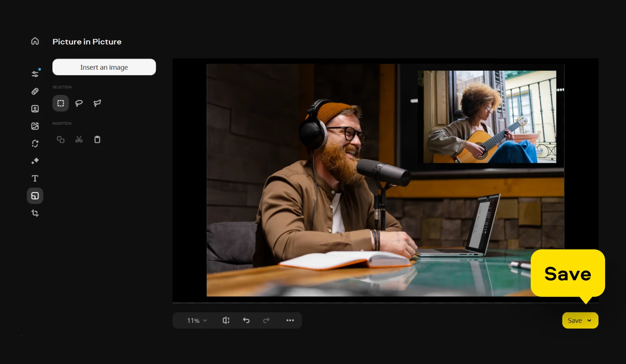Open the portrait tool in sidebar
626x364 pixels.
35,109
